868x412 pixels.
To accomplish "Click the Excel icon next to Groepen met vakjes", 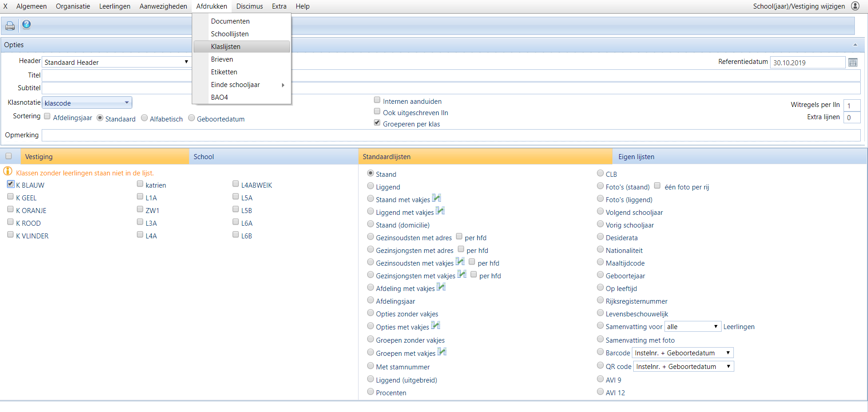I will point(442,352).
